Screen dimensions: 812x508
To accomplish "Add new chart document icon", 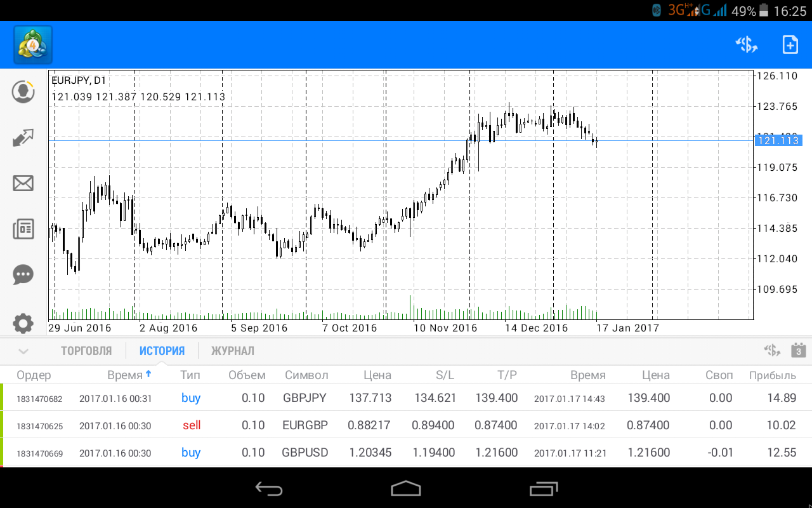I will [x=790, y=44].
